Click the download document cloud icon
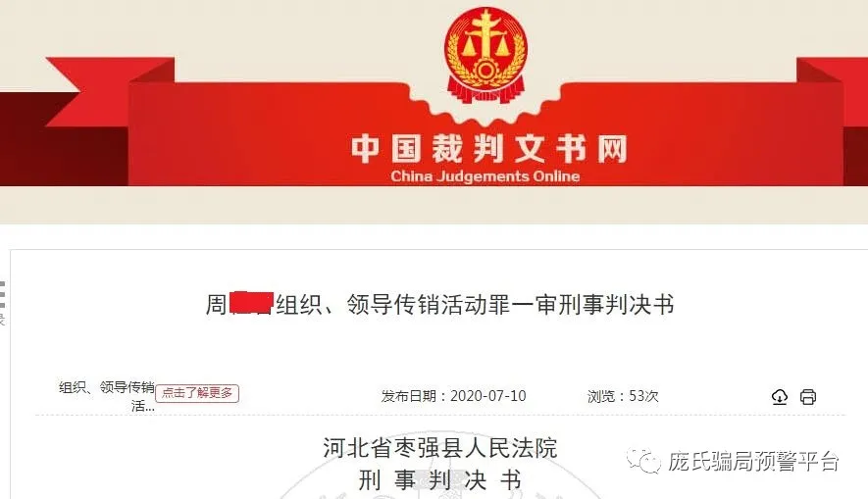Image resolution: width=868 pixels, height=499 pixels. point(780,397)
